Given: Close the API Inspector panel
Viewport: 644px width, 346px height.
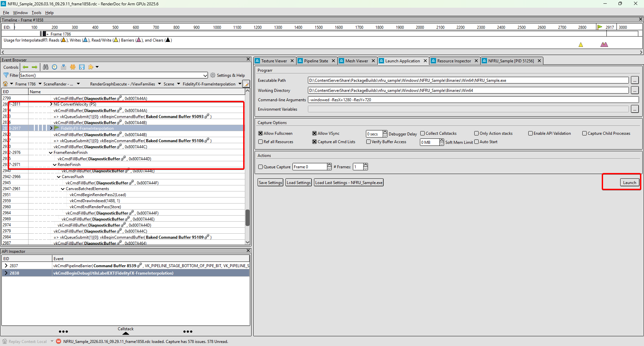Looking at the screenshot, I should 248,250.
